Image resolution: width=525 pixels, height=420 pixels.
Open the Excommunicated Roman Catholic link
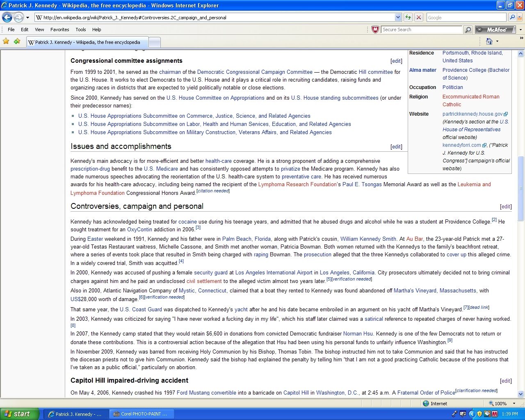(x=471, y=100)
